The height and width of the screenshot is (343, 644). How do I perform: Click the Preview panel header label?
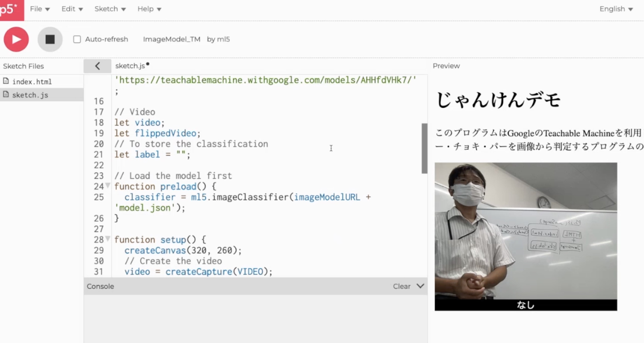pyautogui.click(x=446, y=66)
